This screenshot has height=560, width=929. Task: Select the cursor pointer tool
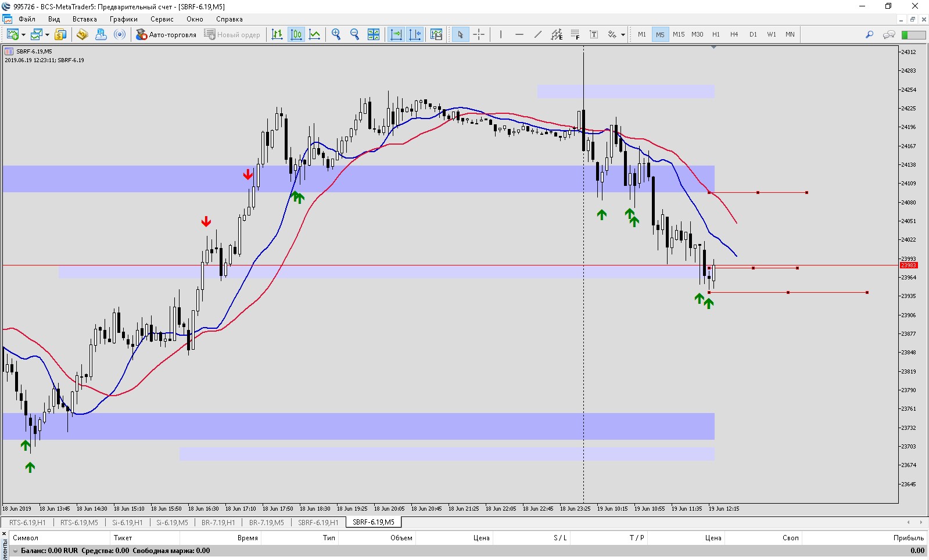[460, 35]
